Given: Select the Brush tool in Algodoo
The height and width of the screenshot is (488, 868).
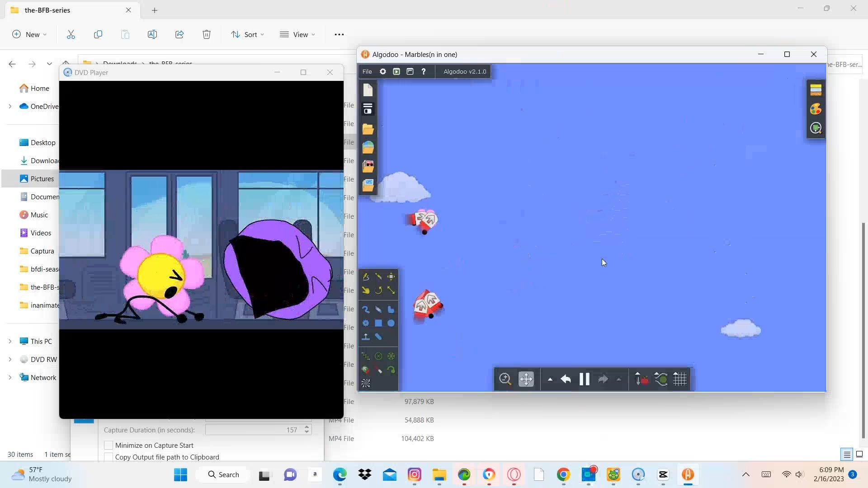Looking at the screenshot, I should click(x=366, y=310).
